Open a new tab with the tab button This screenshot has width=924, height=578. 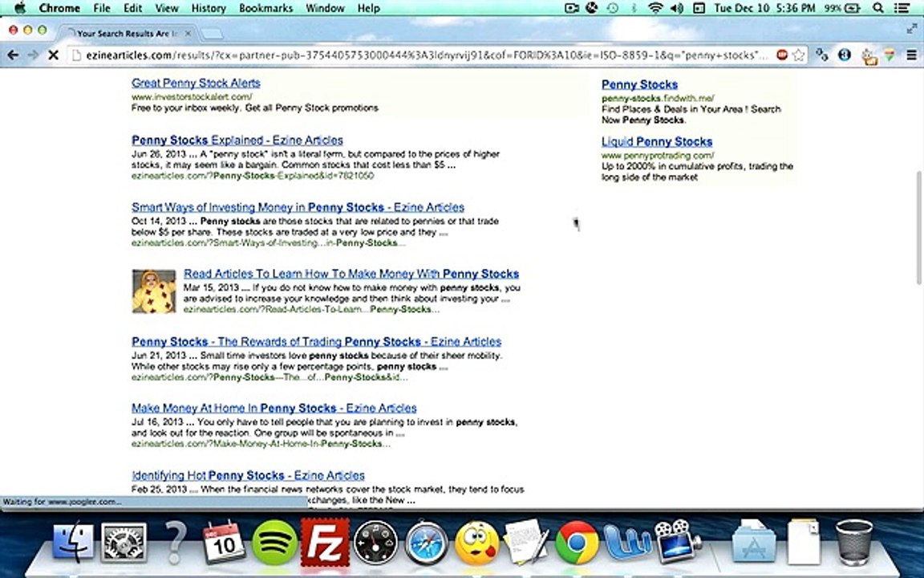click(212, 35)
